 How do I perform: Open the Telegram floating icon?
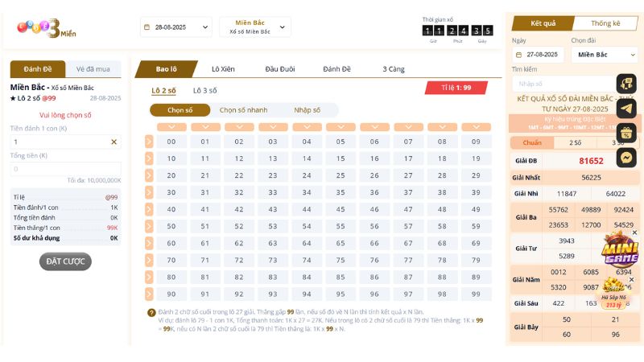626,108
